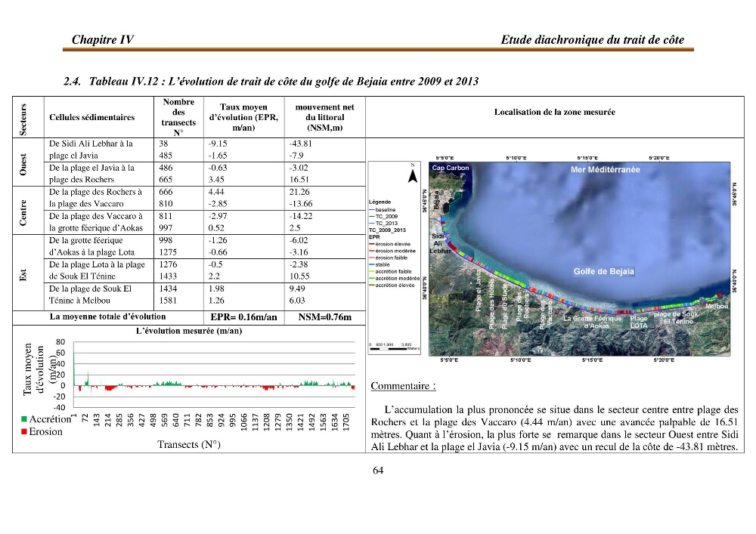This screenshot has width=756, height=534.
Task: Click the '80' y-axis tick label
Action: pos(60,342)
